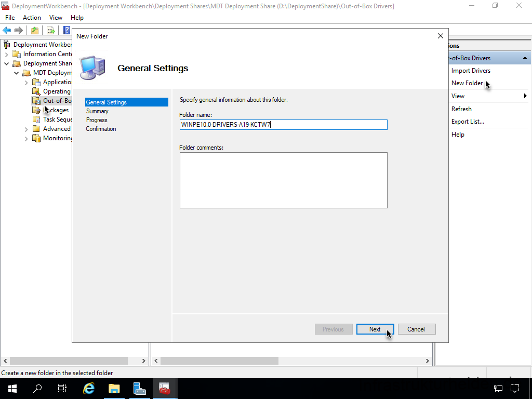Open the View menu in menu bar

(x=56, y=18)
